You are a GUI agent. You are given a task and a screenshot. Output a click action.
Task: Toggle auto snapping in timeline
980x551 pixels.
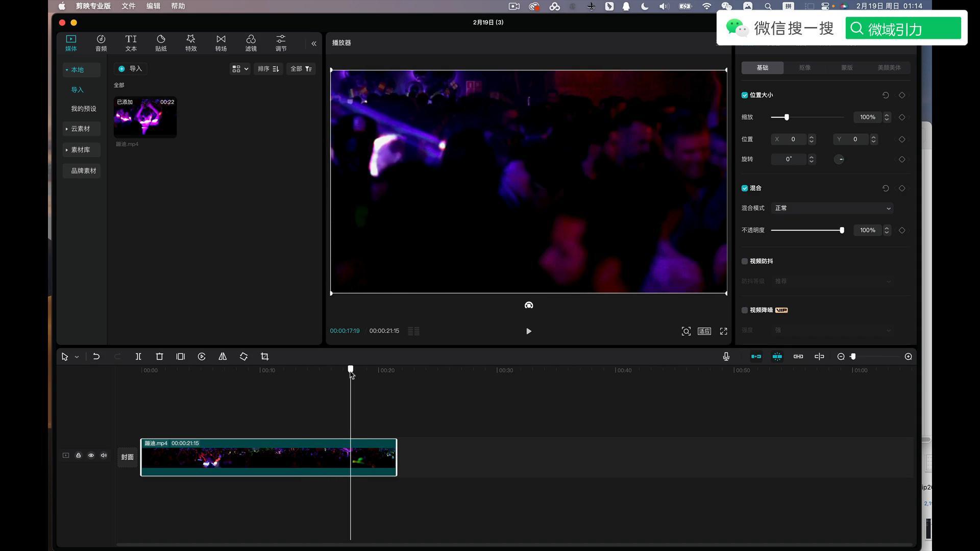click(x=777, y=357)
